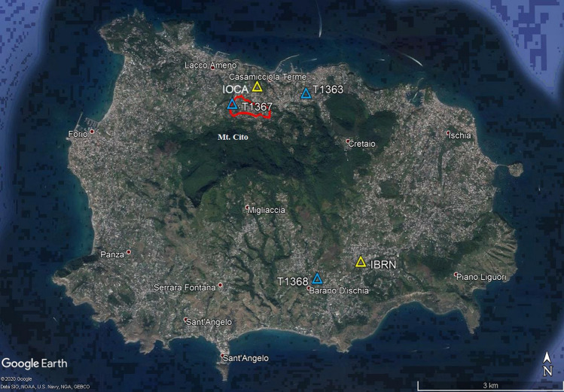Select the yellow IOCA triangle marker
564x392 pixels.
point(257,87)
